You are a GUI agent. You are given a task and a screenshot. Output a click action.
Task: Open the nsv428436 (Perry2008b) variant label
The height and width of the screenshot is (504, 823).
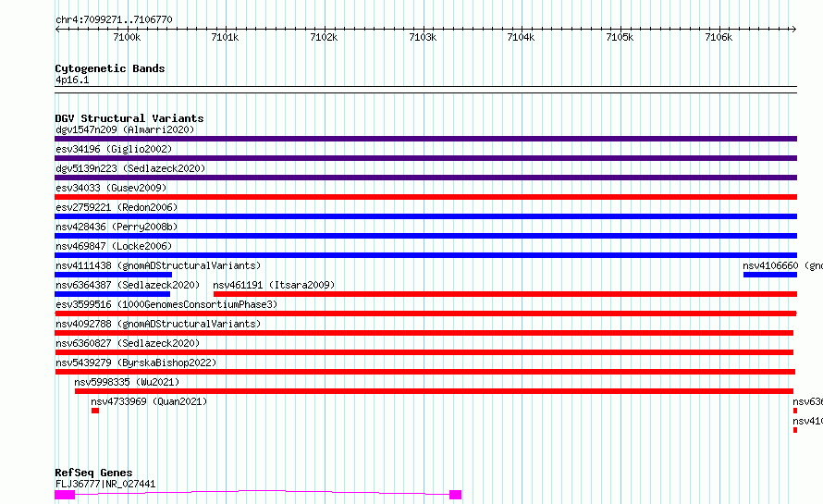click(117, 227)
